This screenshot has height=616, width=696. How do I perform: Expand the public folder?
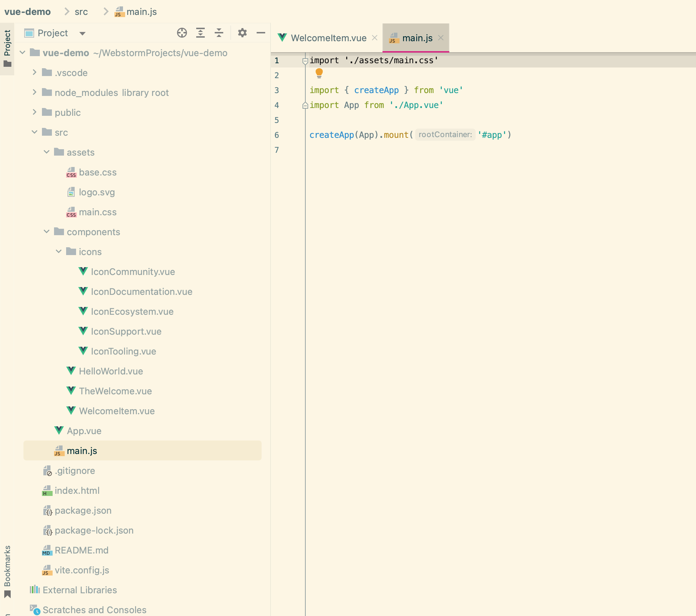(x=34, y=112)
